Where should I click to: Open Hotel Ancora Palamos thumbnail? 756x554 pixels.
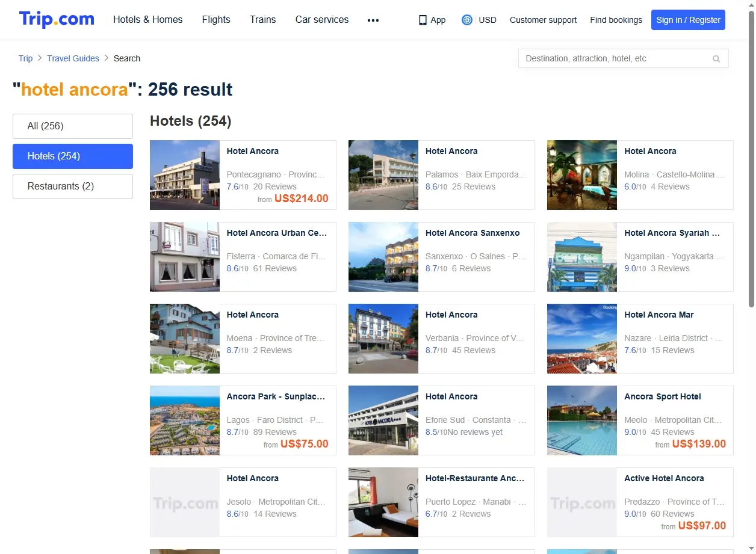click(383, 175)
